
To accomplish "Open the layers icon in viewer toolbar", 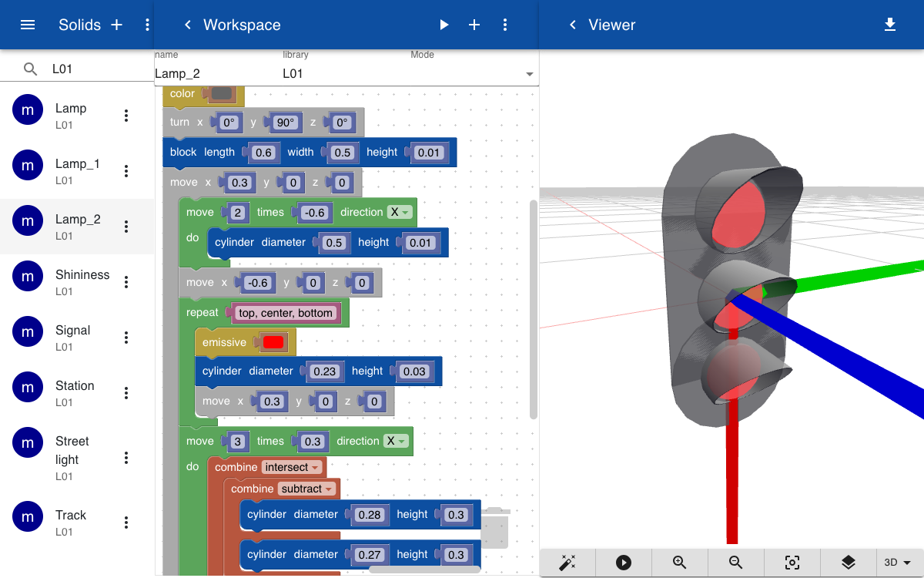I will pyautogui.click(x=849, y=563).
